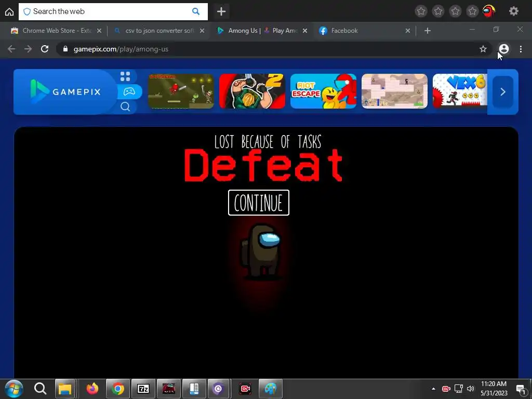Open the Riot Escape game thumbnail

click(323, 91)
